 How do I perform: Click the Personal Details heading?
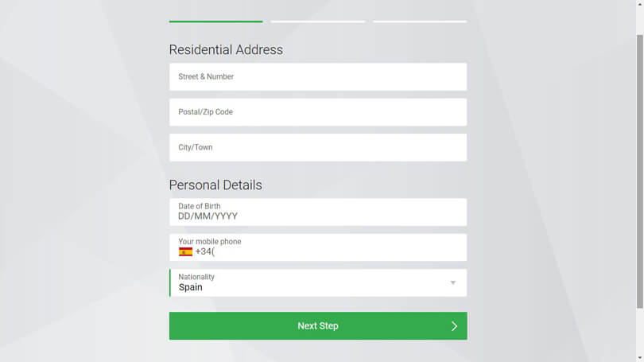[215, 185]
